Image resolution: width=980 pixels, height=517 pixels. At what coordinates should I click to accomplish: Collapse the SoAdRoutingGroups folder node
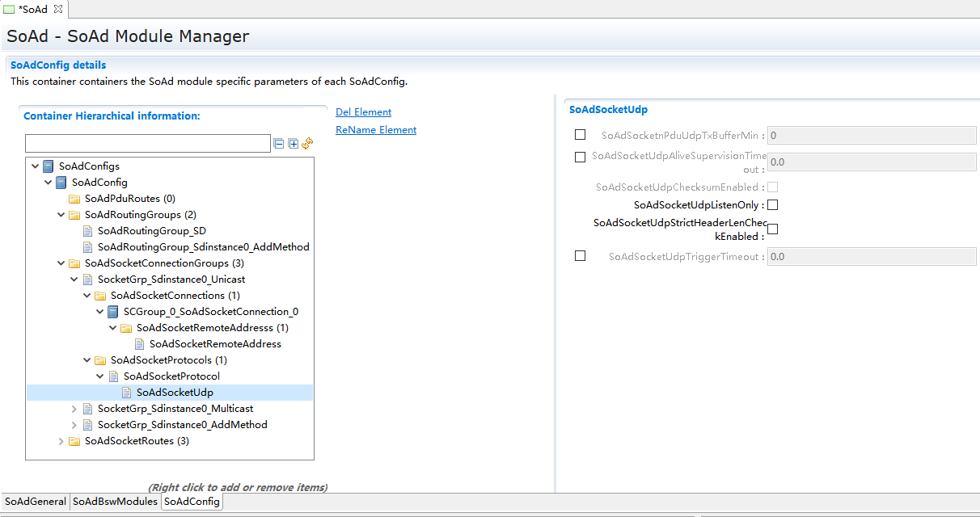click(x=61, y=215)
